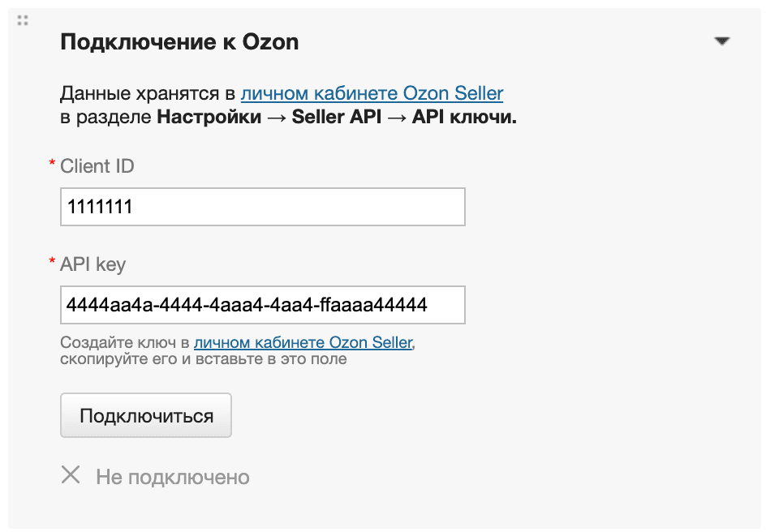Viewport: 766px width, 532px height.
Task: Click the collapse arrow icon for the Ozon panel
Action: [722, 39]
